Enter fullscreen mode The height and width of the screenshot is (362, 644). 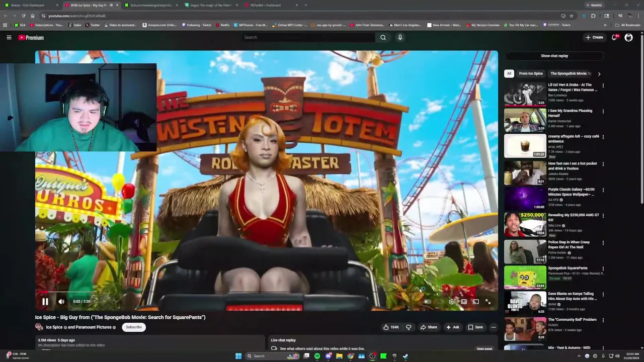point(488,302)
